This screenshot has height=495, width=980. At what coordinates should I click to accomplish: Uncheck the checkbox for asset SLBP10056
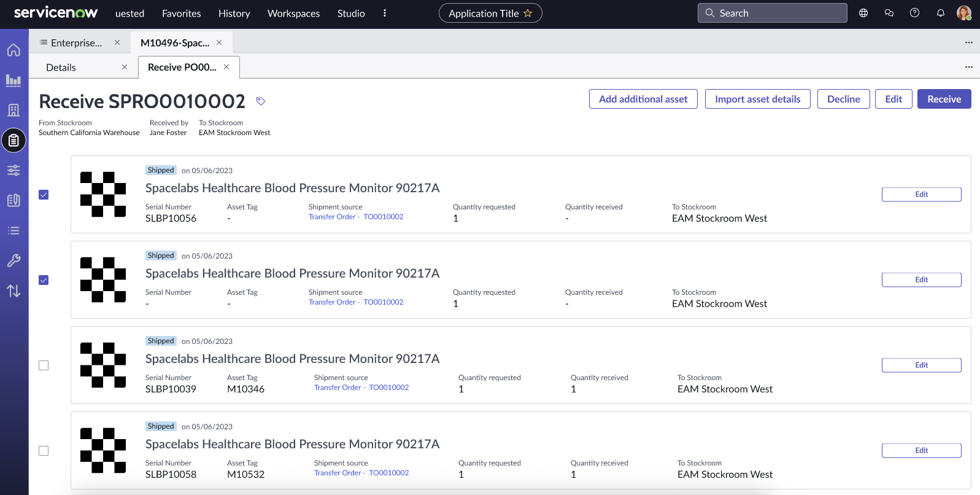pos(44,195)
